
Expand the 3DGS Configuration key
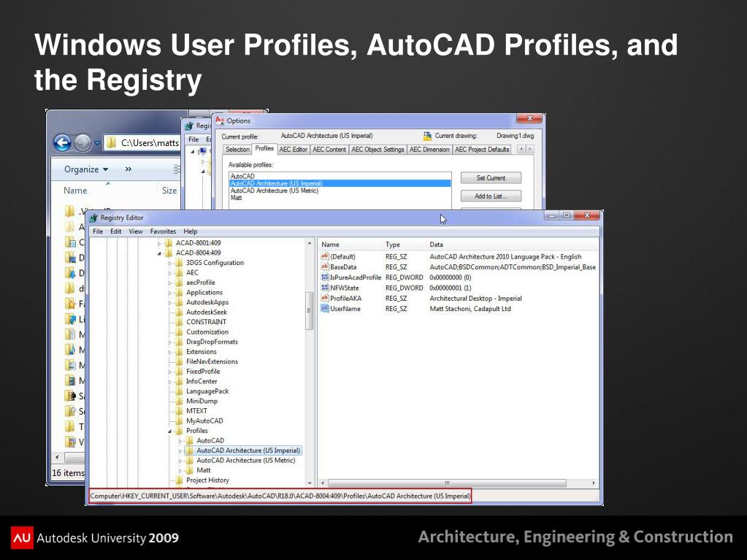(169, 263)
